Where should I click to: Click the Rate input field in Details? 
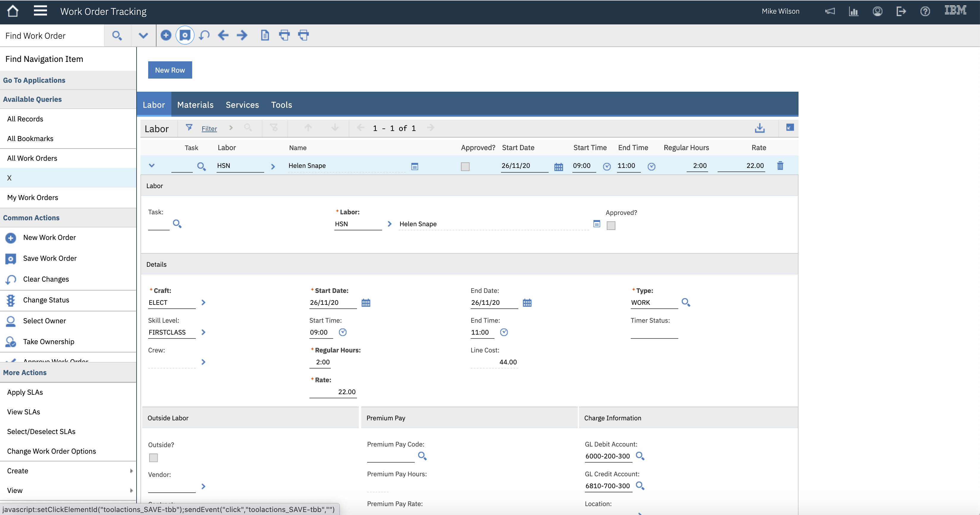click(333, 392)
